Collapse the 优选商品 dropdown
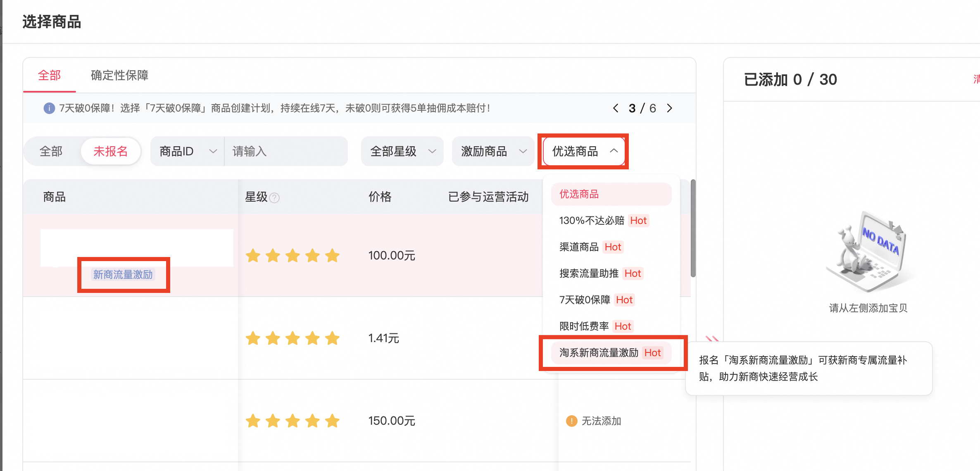980x471 pixels. pos(583,151)
